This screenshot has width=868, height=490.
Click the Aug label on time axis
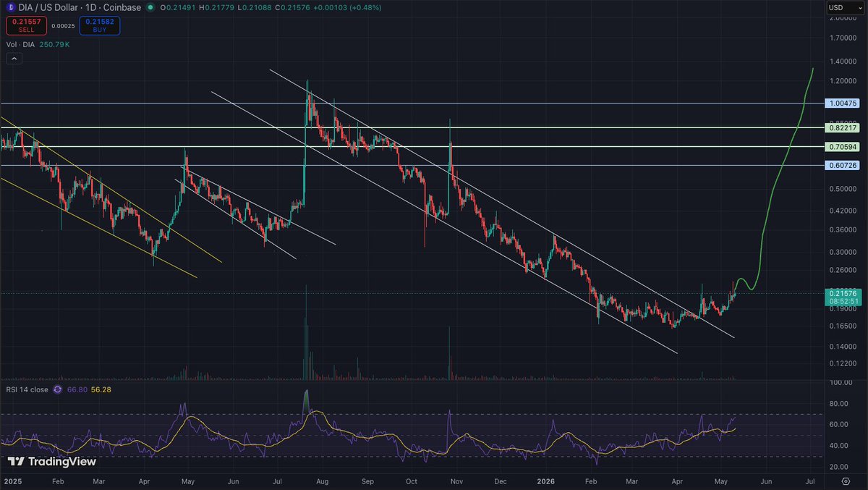322,480
